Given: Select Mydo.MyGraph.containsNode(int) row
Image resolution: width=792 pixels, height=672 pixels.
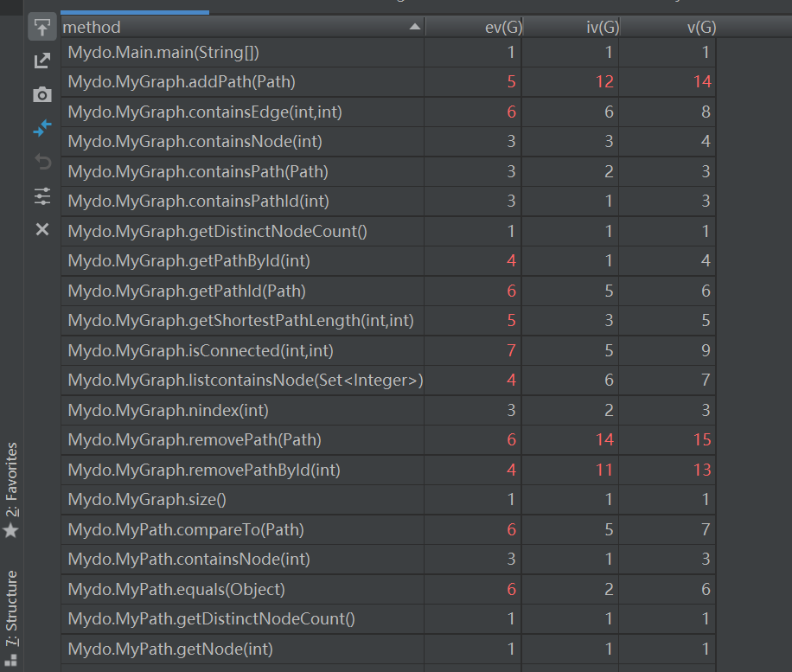Looking at the screenshot, I should [388, 142].
